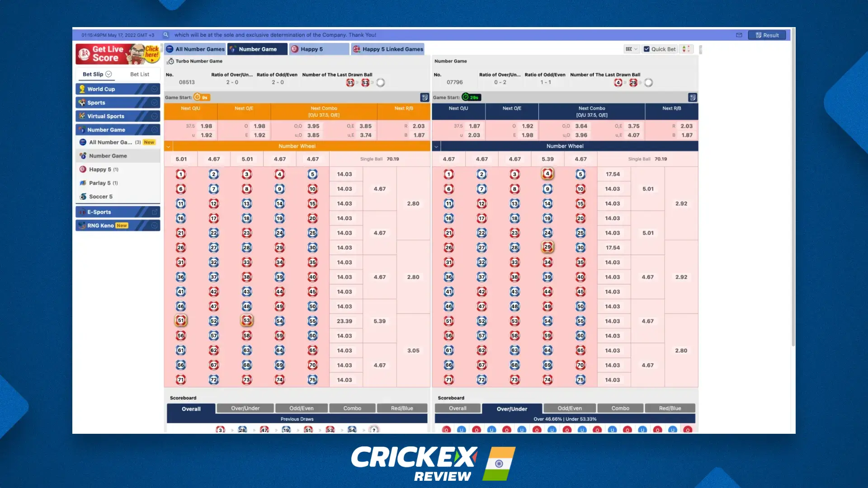
Task: Open the Result icon at top right
Action: (x=767, y=35)
